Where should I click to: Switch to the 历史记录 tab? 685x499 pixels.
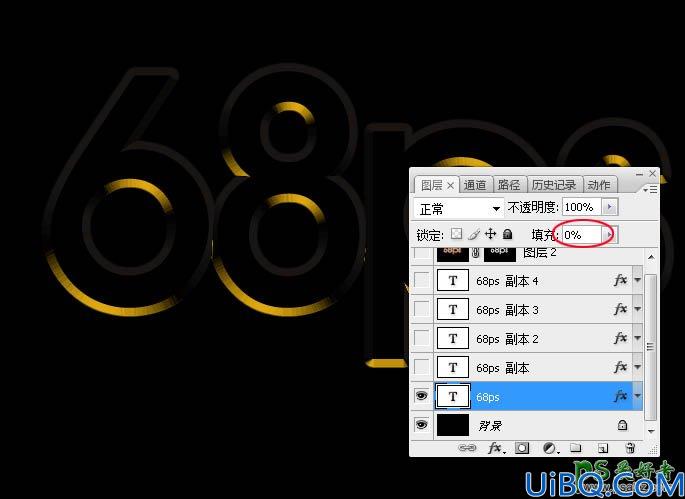pos(554,185)
